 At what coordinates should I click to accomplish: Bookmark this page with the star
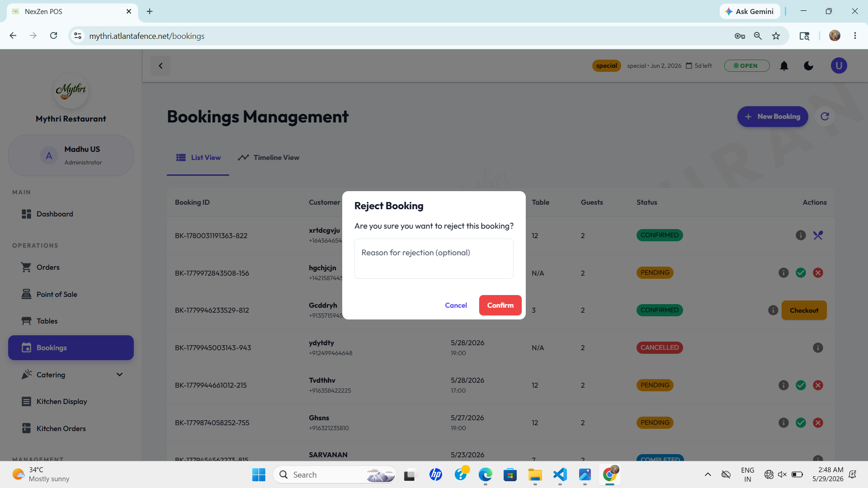click(x=776, y=36)
